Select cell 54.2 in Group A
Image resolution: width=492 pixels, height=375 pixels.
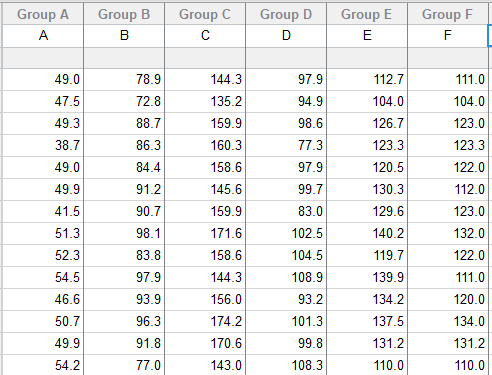(x=43, y=365)
